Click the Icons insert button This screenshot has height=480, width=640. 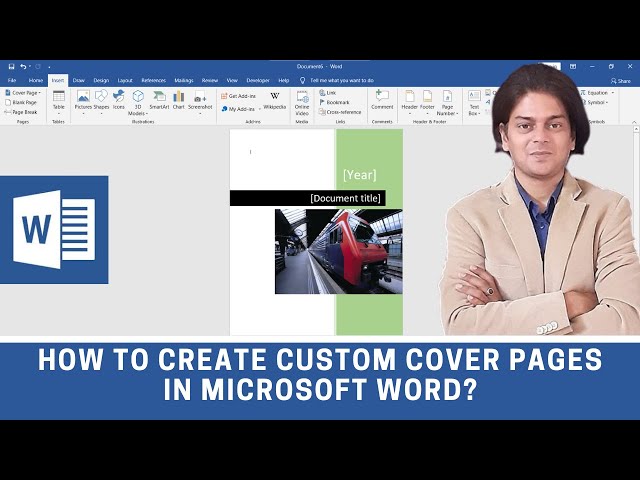coord(118,100)
